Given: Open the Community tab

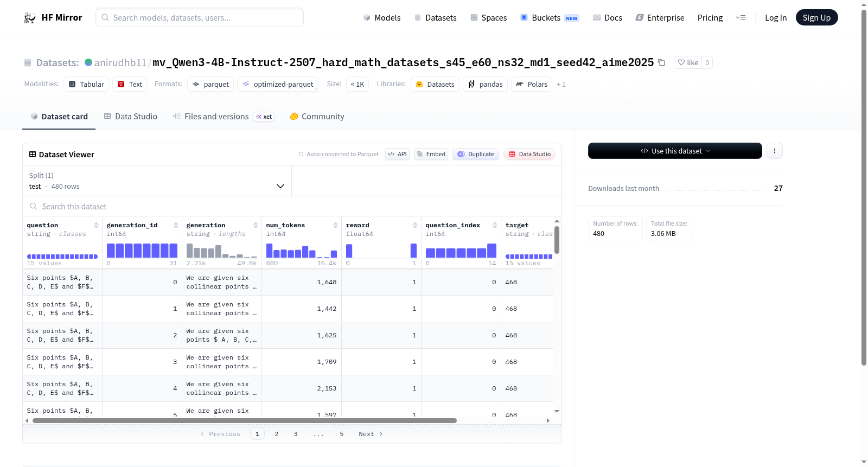Looking at the screenshot, I should (x=317, y=117).
